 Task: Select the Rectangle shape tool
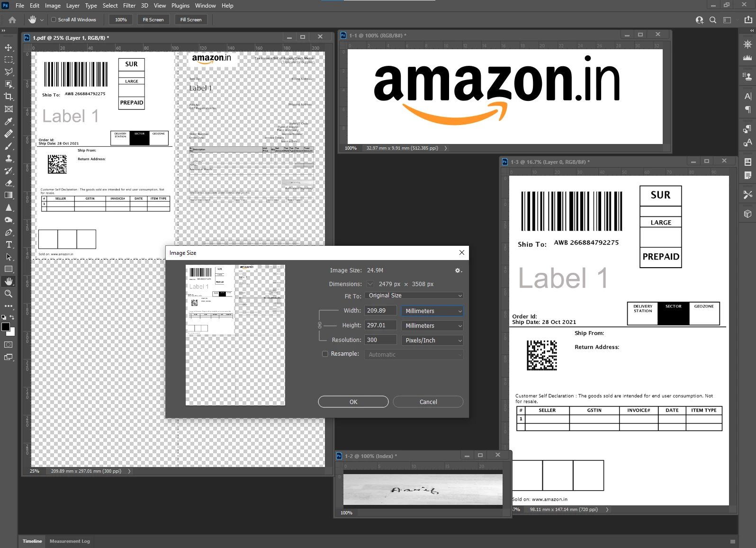point(9,269)
